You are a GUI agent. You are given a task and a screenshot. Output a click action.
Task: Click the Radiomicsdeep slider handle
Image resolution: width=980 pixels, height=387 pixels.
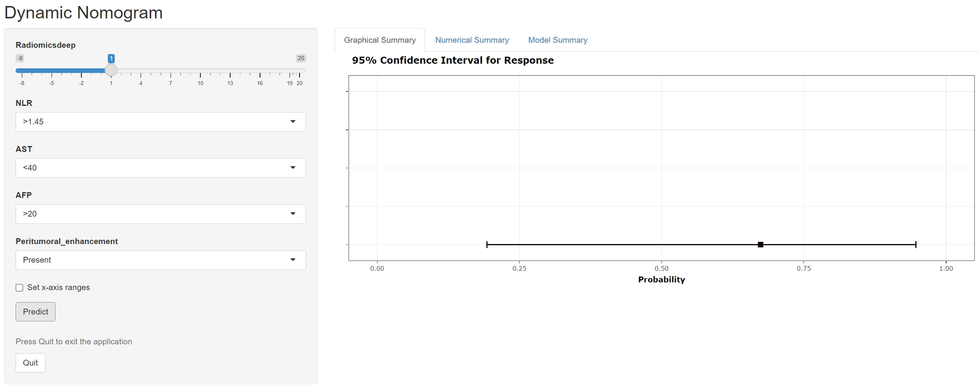pyautogui.click(x=111, y=70)
